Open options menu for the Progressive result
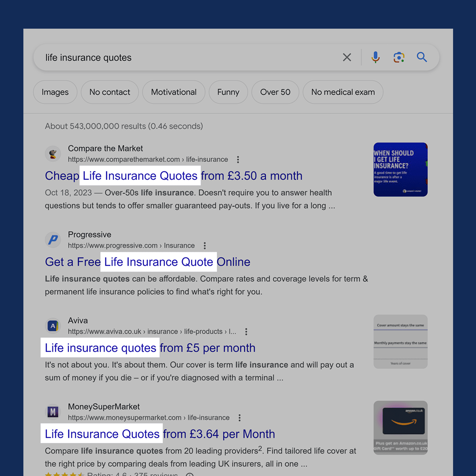Image resolution: width=476 pixels, height=476 pixels. [205, 245]
